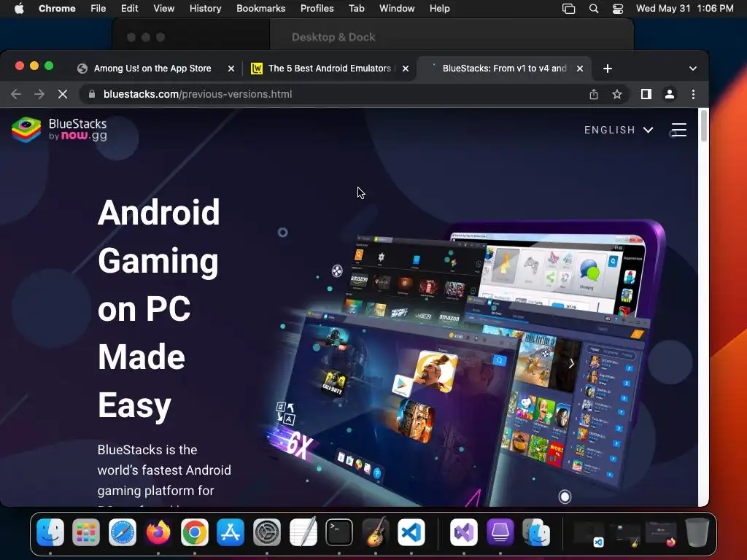
Task: View site information via lock icon
Action: [x=92, y=94]
